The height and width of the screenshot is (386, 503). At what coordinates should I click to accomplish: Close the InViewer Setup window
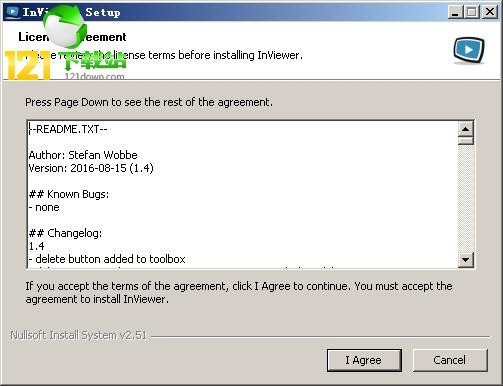tap(490, 12)
